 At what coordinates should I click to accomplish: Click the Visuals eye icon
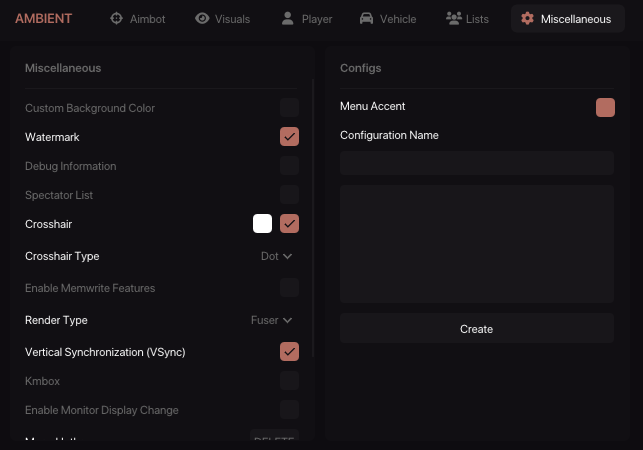tap(202, 18)
